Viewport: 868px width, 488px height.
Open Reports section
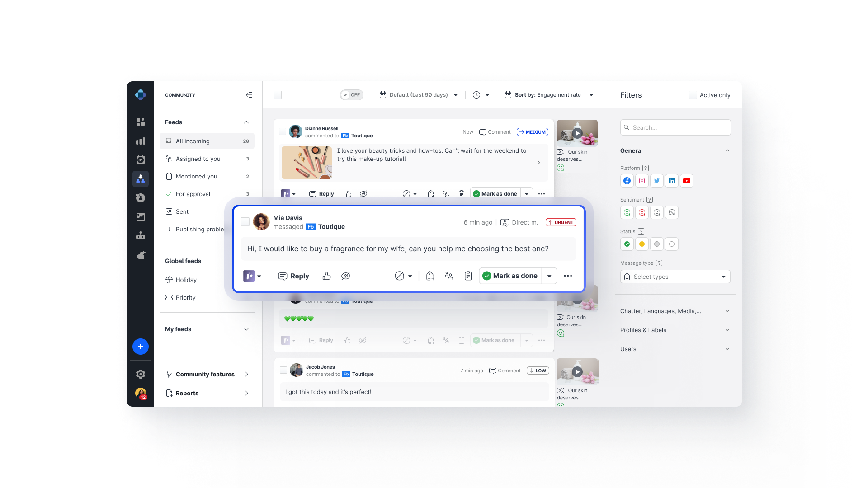[207, 393]
